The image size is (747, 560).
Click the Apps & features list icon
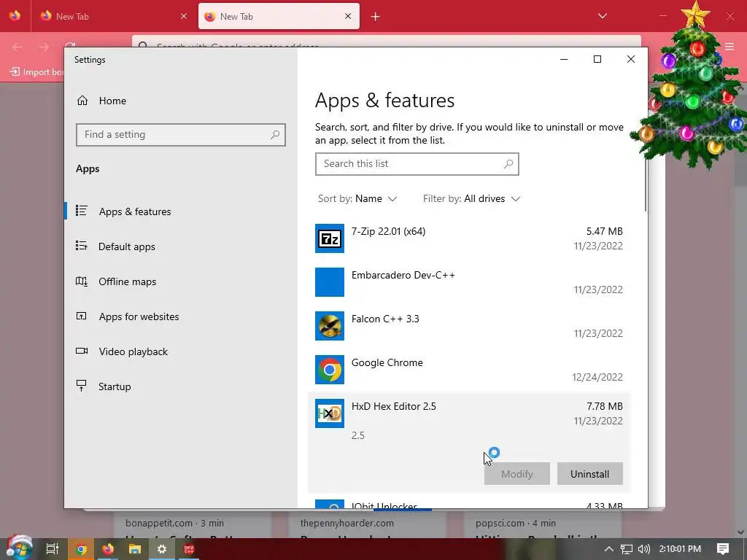(82, 211)
